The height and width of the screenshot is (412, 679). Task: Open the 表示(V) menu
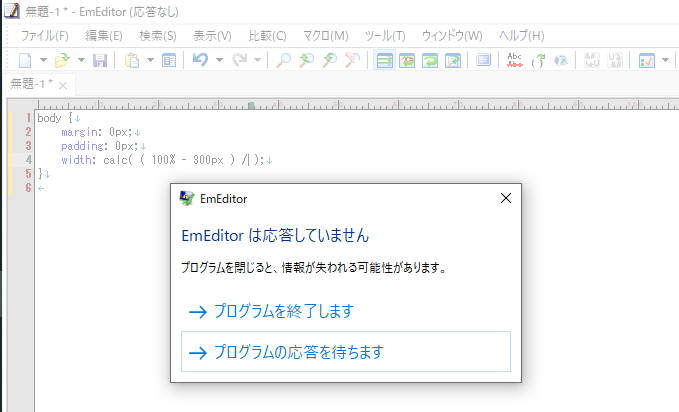coord(212,36)
